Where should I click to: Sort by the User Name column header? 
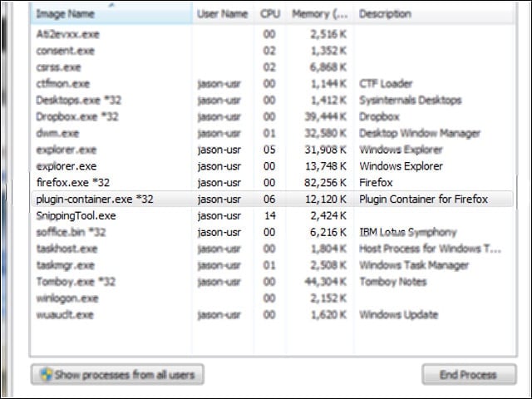click(223, 13)
